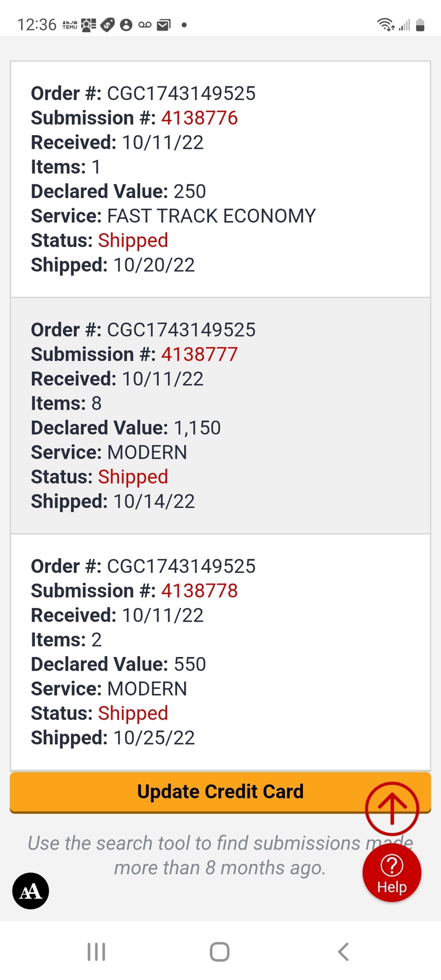Tap Shipped status on first order
Screen dimensions: 441x980
click(x=133, y=240)
